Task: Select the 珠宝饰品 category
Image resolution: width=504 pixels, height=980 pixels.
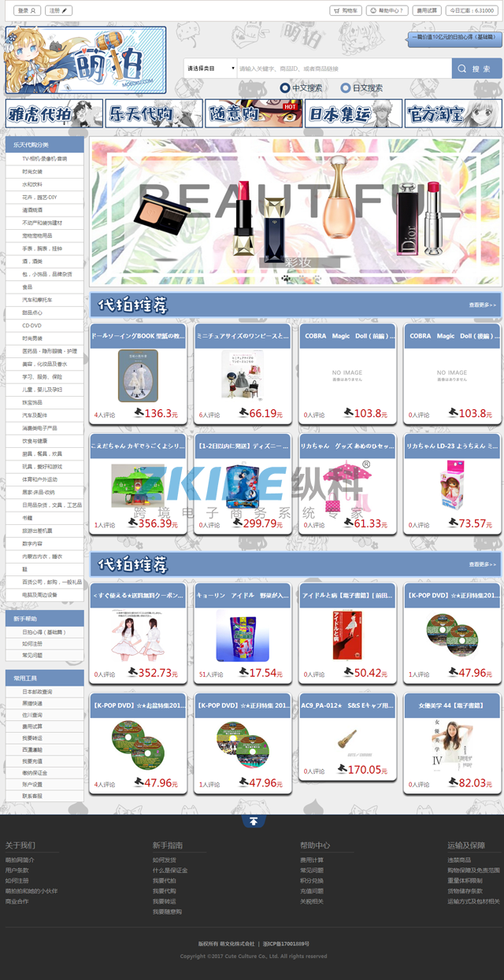Action: (45, 402)
